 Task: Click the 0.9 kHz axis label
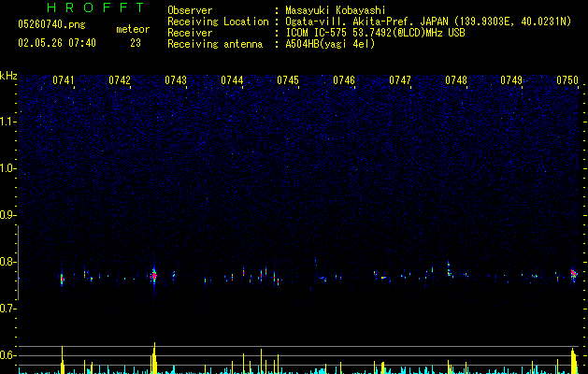(8, 215)
